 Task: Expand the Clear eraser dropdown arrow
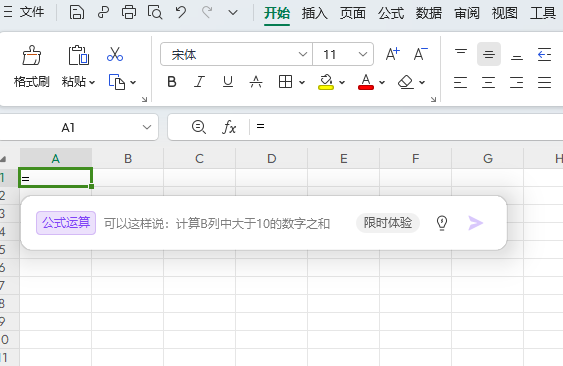coord(422,83)
